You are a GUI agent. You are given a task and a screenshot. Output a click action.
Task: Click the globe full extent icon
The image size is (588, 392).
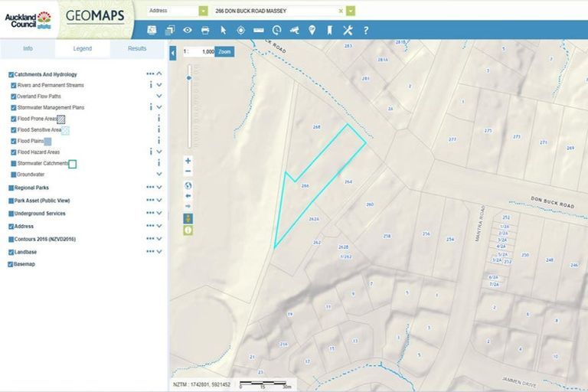(x=188, y=185)
